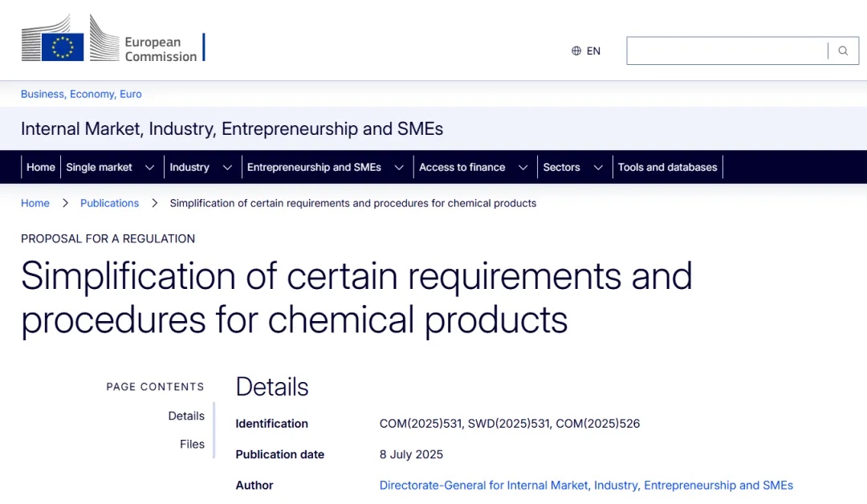867x504 pixels.
Task: Open Tools and databases menu item
Action: click(x=667, y=167)
